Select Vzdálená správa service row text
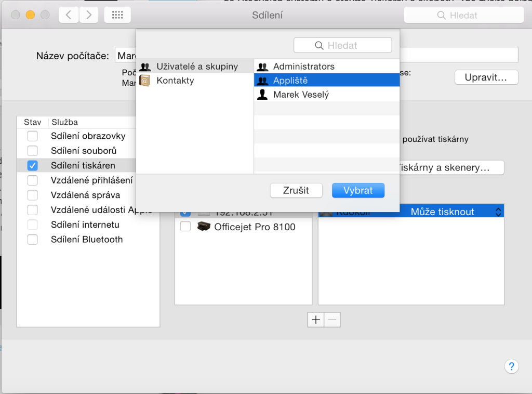The height and width of the screenshot is (394, 532). 86,195
